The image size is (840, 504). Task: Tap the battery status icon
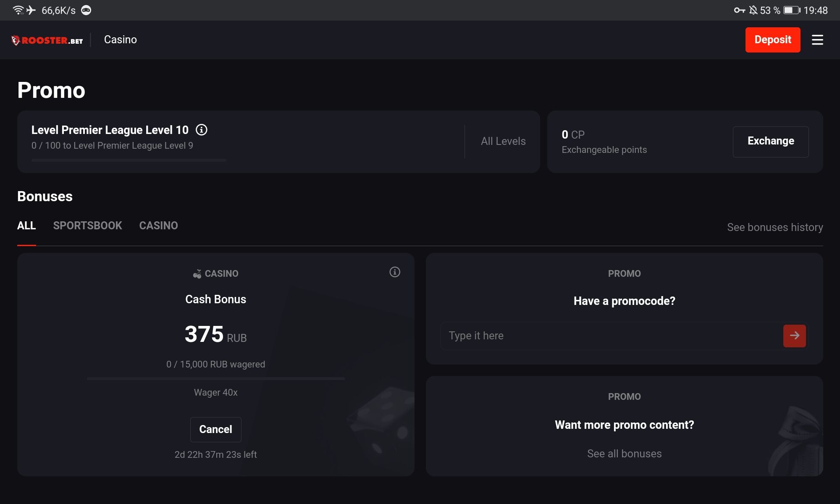[x=792, y=10]
